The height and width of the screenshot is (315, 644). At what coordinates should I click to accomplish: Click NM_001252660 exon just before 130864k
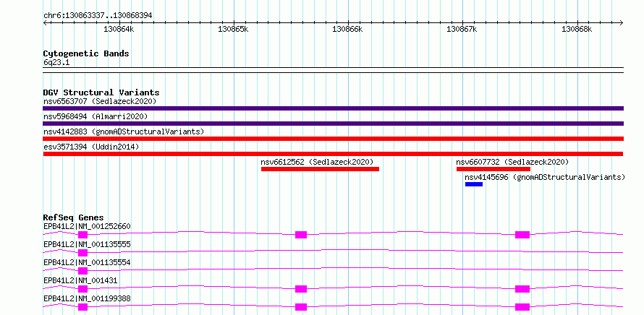click(83, 235)
